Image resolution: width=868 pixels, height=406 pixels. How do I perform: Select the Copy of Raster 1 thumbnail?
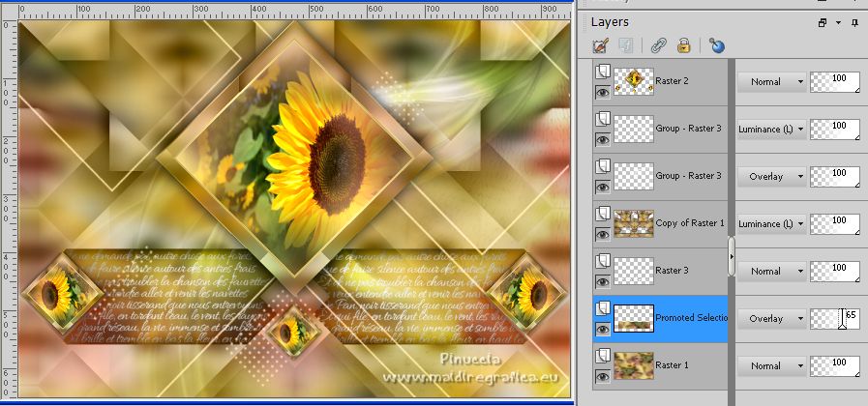634,223
